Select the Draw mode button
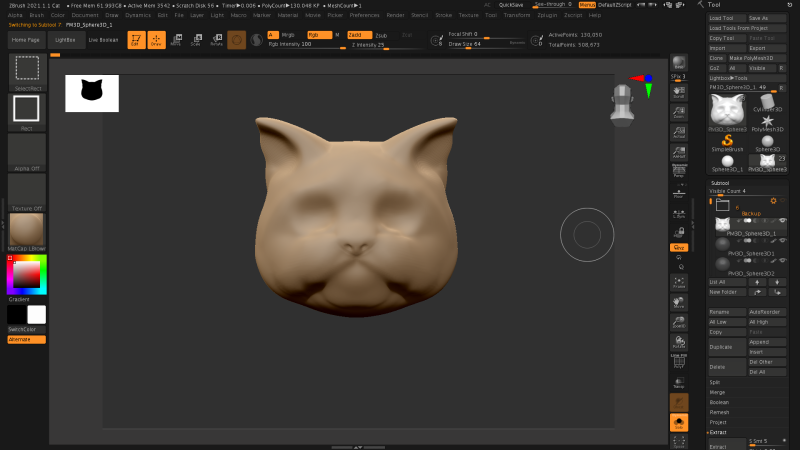Image resolution: width=800 pixels, height=450 pixels. (x=156, y=40)
